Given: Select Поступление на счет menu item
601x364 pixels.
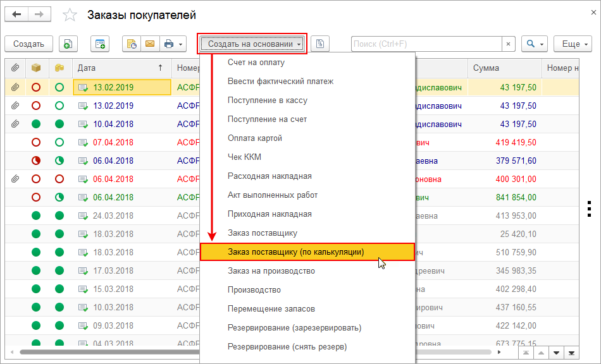Looking at the screenshot, I should click(x=267, y=119).
